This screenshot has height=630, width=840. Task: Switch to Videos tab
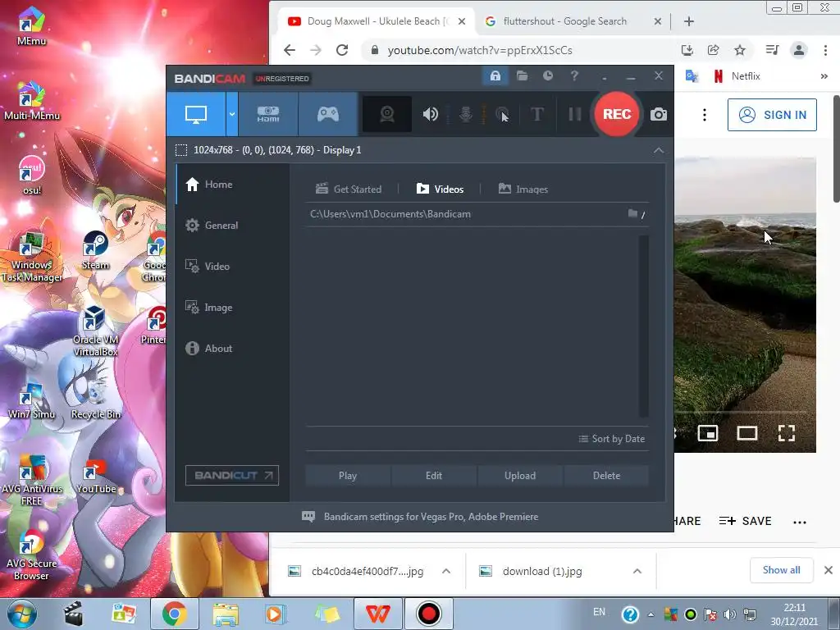click(440, 189)
